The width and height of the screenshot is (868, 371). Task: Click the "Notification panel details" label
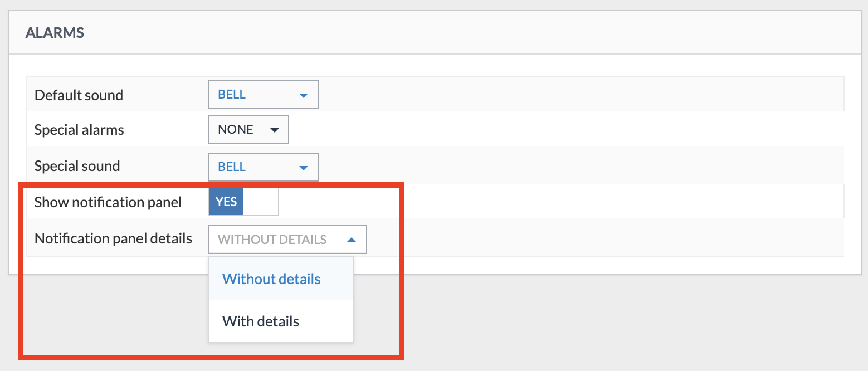[x=113, y=238]
